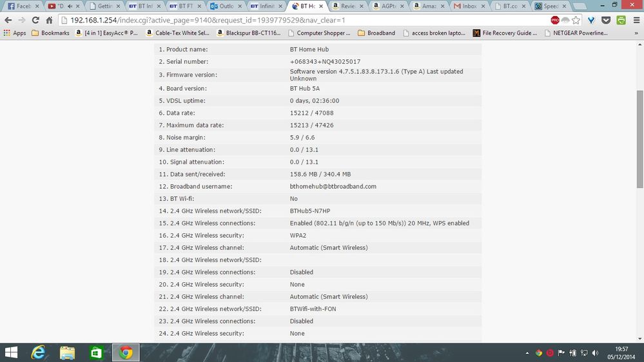Open the access broken laptop bookmark
The width and height of the screenshot is (644, 362).
(434, 33)
